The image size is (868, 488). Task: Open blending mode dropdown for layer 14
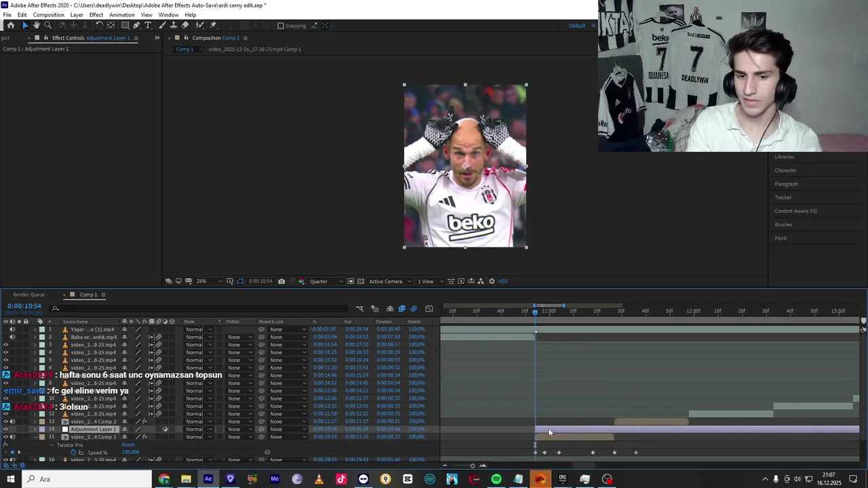(199, 429)
